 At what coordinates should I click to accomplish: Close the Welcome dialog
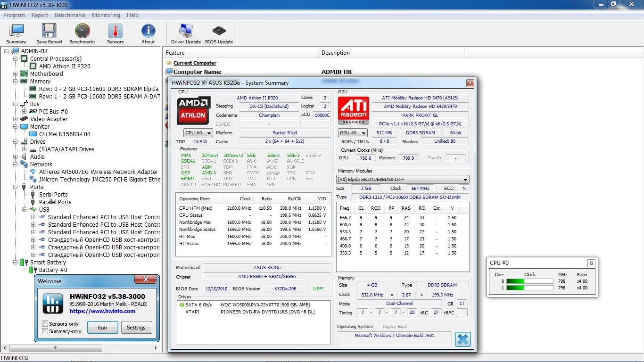tap(145, 280)
